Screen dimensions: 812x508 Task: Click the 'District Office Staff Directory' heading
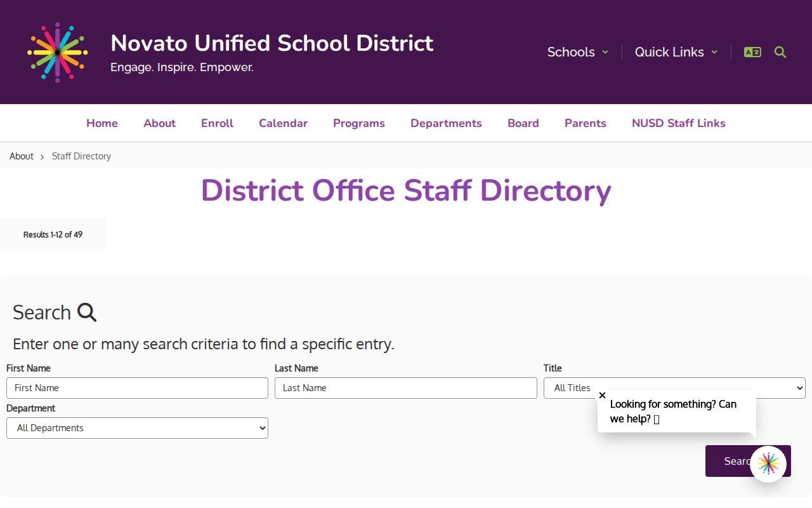(406, 190)
